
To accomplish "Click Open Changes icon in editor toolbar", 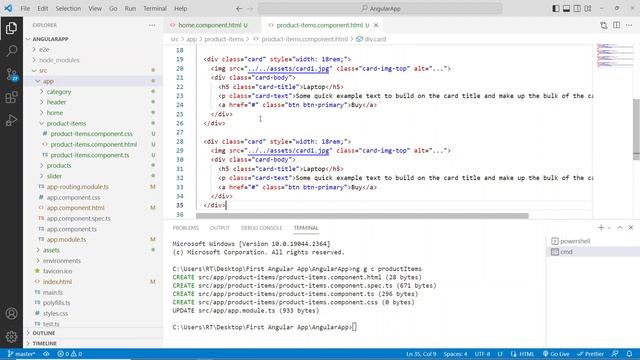I will [604, 25].
